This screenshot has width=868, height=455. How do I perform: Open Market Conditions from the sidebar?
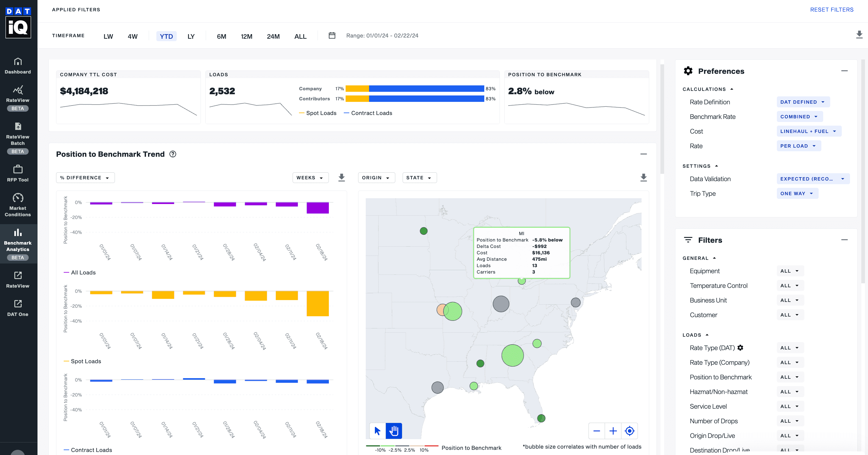[18, 204]
